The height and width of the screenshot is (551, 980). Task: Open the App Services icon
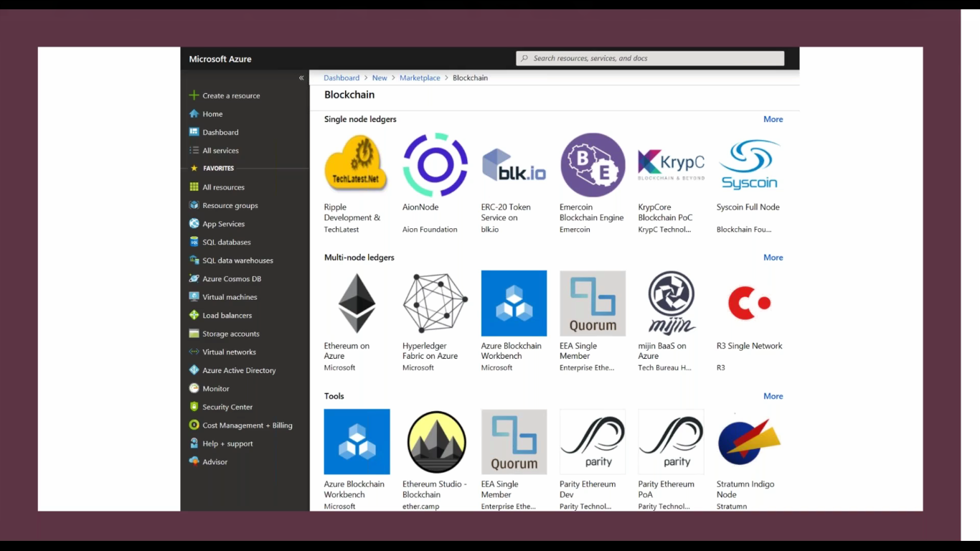[x=194, y=224]
